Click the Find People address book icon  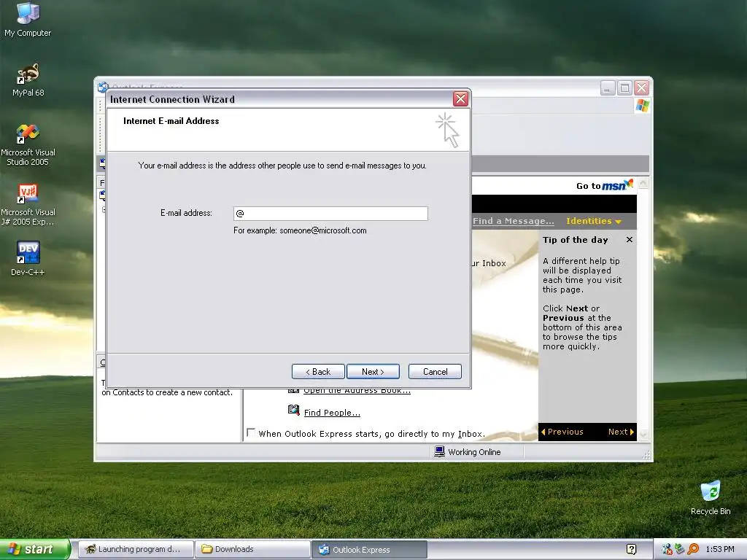pos(293,410)
